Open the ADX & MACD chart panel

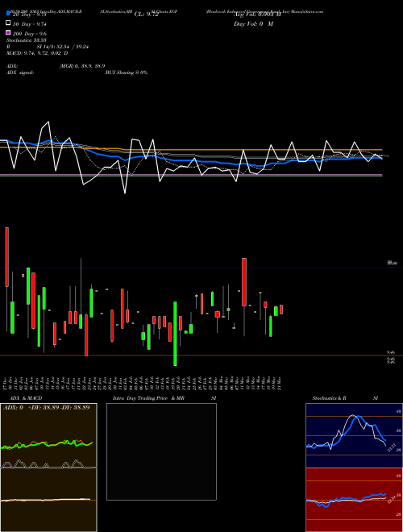tap(48, 468)
